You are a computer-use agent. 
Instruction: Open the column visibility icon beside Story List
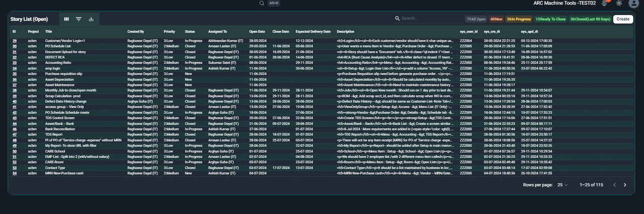click(x=66, y=19)
